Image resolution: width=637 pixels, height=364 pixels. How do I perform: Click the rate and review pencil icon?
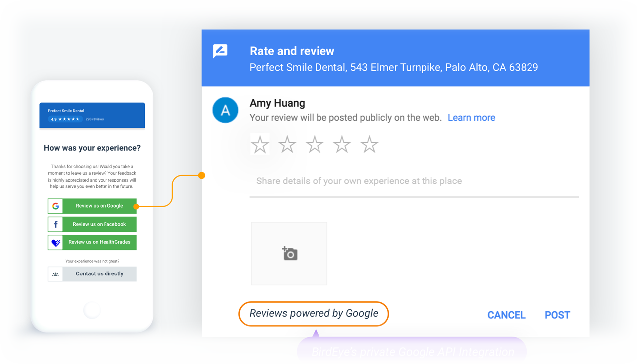[220, 51]
